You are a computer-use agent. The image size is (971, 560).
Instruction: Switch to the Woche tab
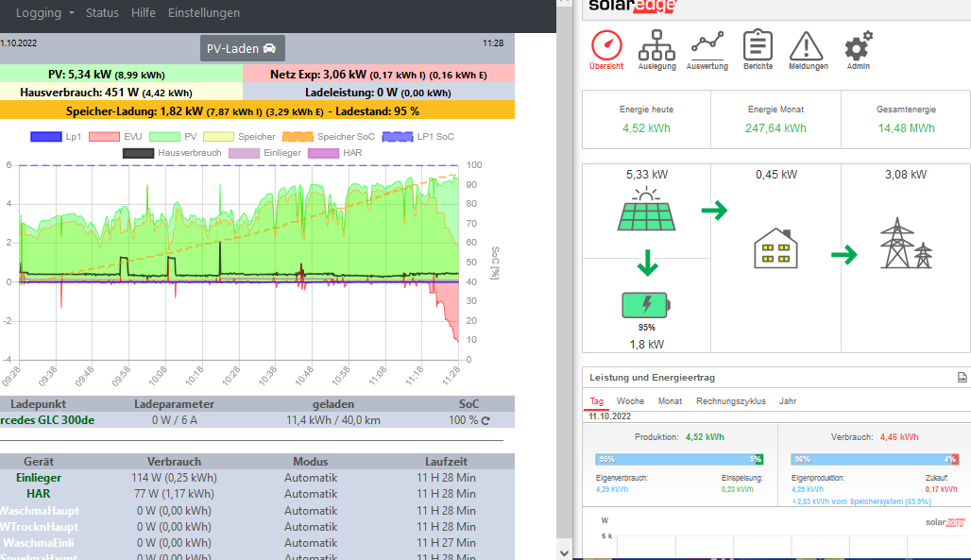tap(630, 401)
